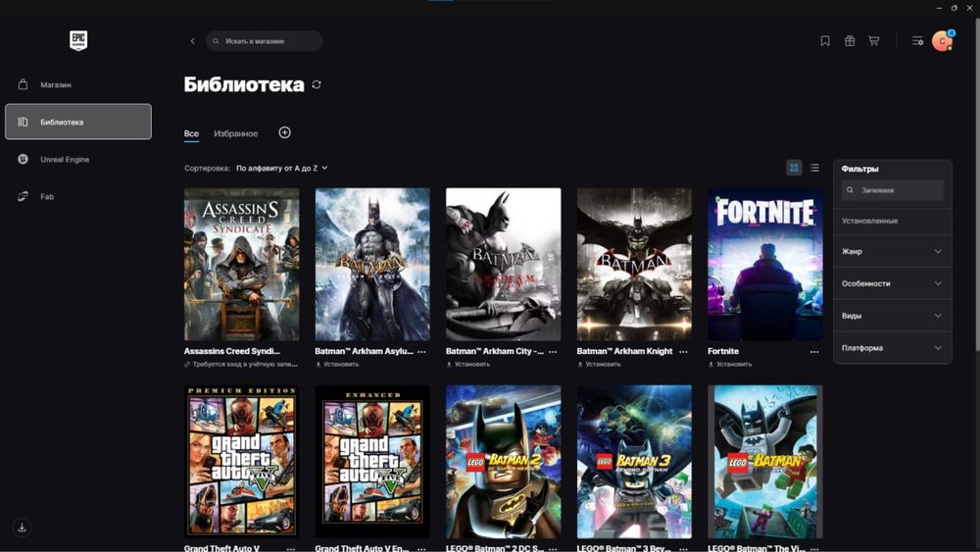Select Библиотека in the sidebar
980x552 pixels.
pos(78,122)
